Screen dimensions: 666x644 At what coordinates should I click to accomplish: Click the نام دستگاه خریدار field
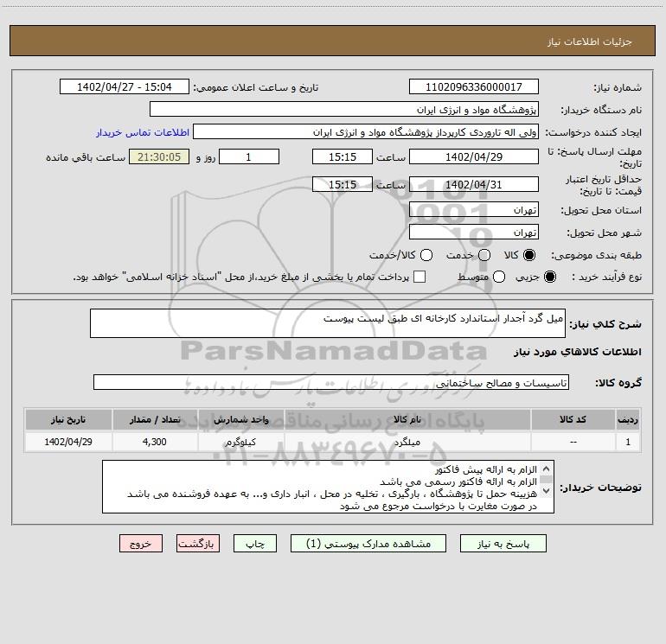point(344,109)
